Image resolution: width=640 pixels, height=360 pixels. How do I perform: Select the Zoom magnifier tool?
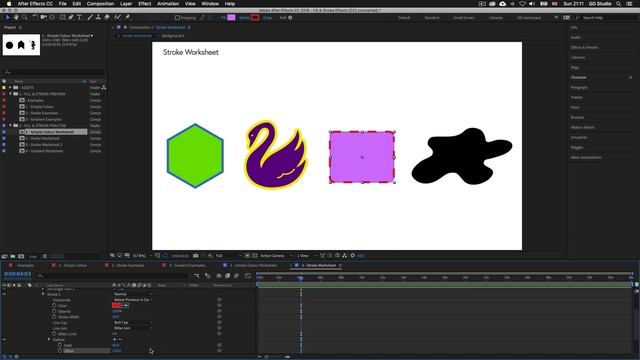25,18
